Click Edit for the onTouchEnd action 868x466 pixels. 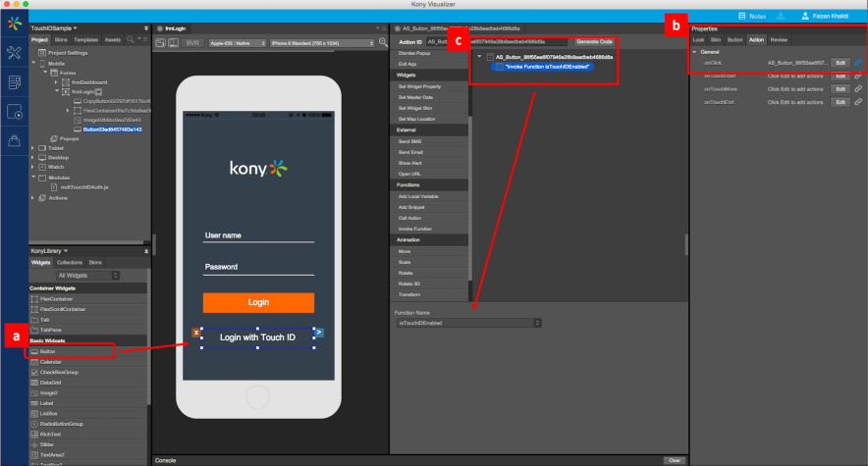841,102
